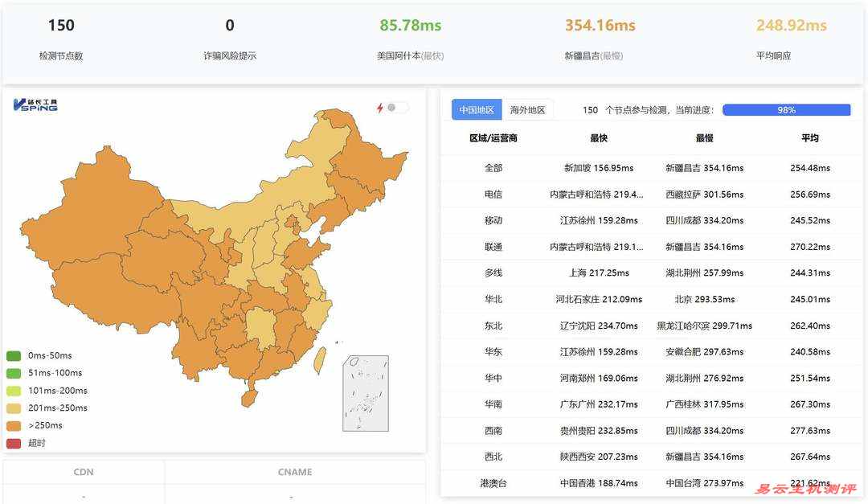Select the 华东 row label
The height and width of the screenshot is (504, 868).
pos(493,352)
